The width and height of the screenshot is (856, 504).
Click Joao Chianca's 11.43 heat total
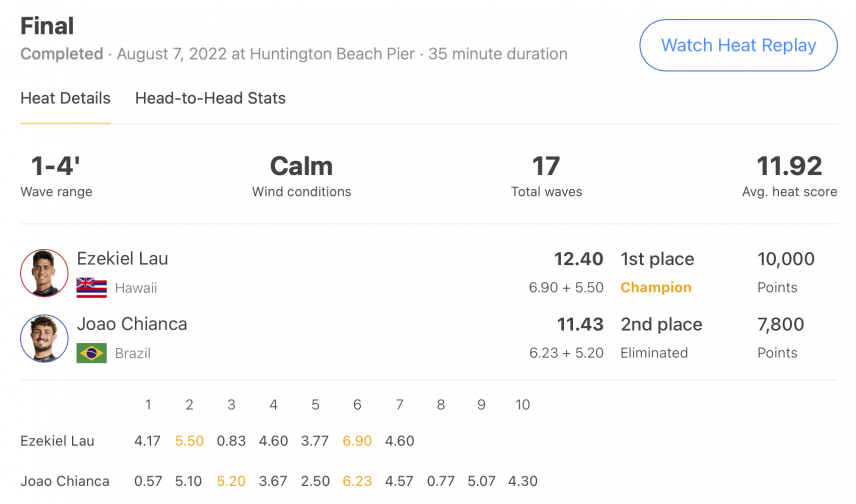point(580,324)
